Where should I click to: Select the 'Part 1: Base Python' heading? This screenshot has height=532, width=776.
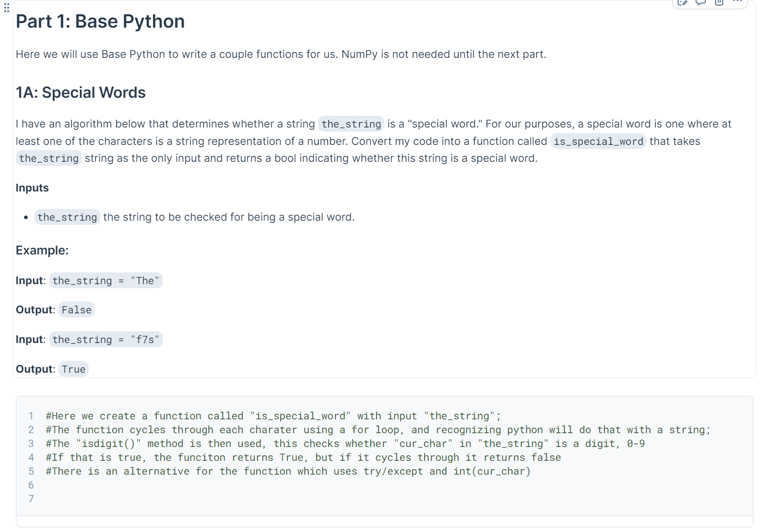click(x=100, y=22)
